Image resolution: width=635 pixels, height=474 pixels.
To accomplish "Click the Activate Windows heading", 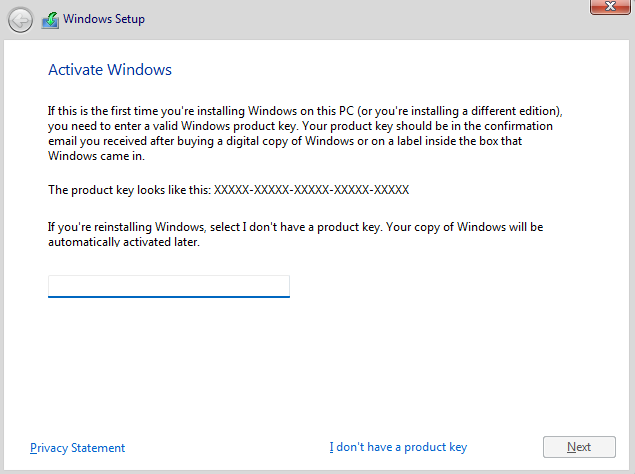I will pos(110,70).
